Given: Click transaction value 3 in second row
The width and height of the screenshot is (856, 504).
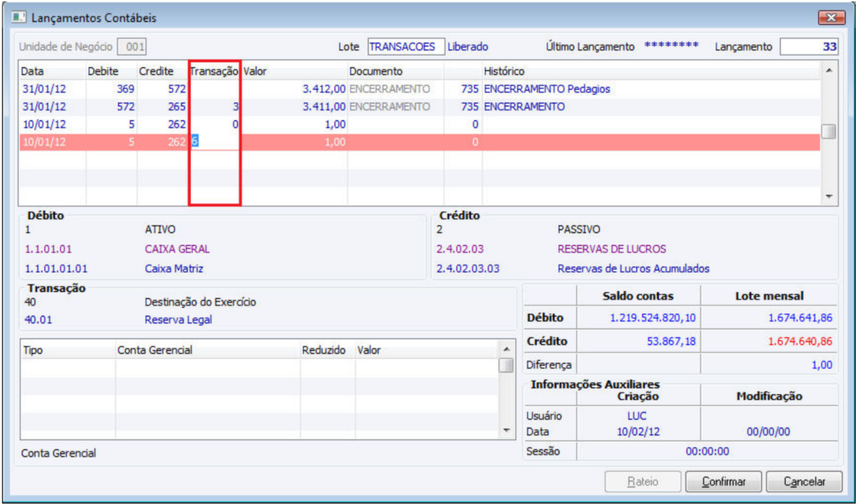Looking at the screenshot, I should [236, 106].
